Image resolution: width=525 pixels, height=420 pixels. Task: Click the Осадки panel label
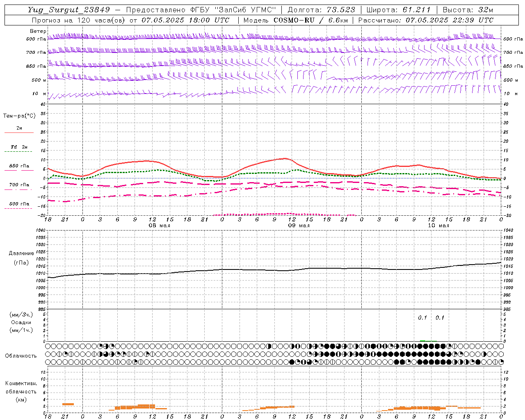point(21,322)
